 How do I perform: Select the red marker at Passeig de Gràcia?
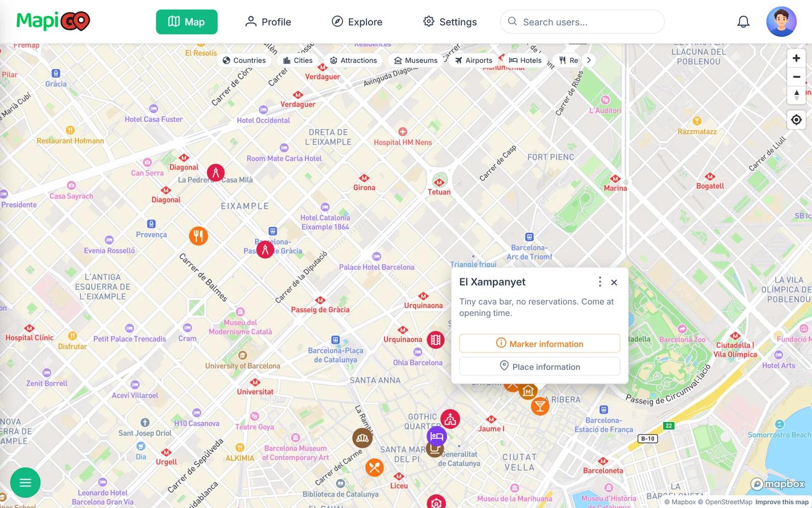tap(265, 249)
